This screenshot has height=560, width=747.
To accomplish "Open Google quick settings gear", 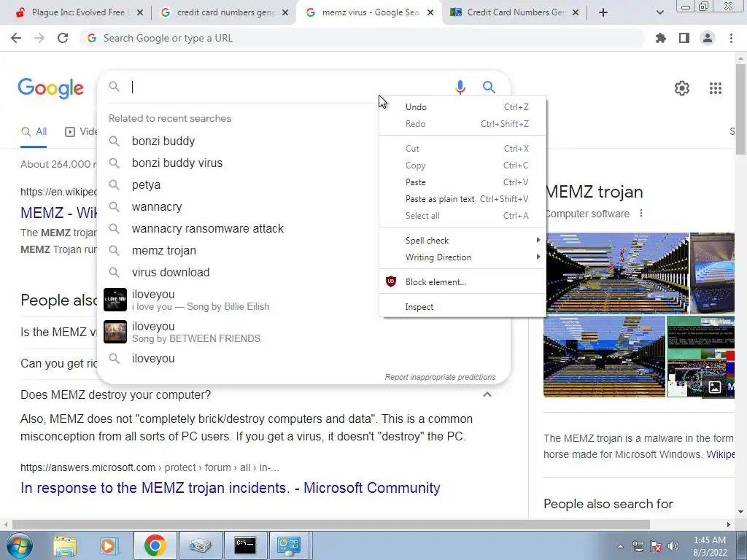I will coord(682,88).
